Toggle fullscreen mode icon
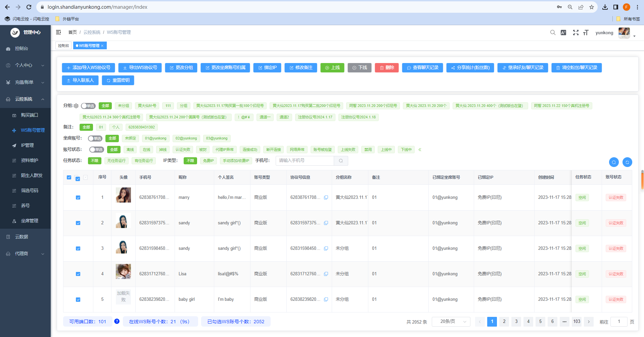The width and height of the screenshot is (644, 337). point(576,33)
